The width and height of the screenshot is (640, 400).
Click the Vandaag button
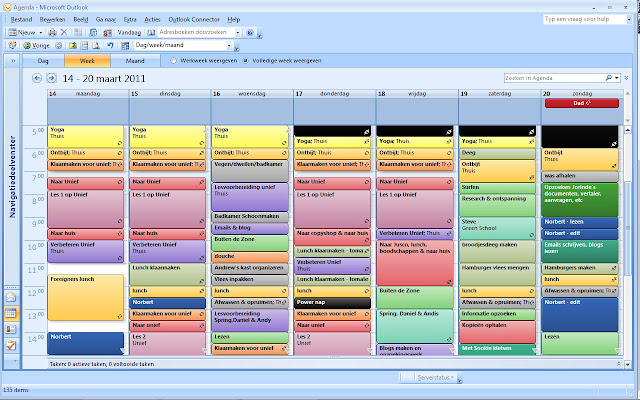click(x=129, y=32)
